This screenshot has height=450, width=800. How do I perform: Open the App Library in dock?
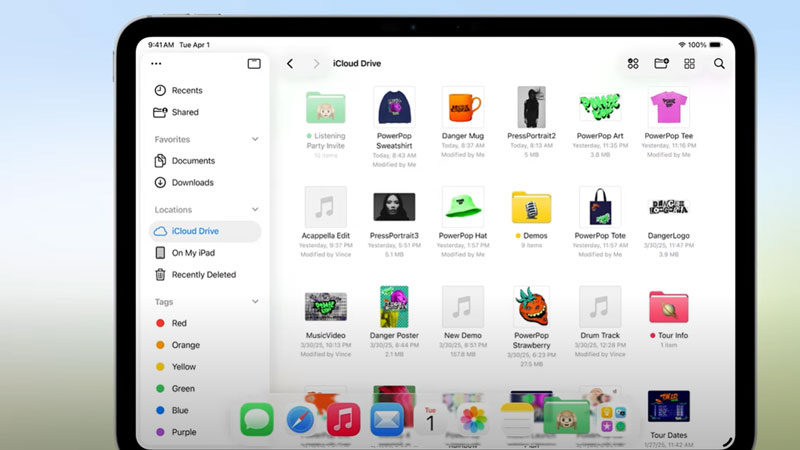pyautogui.click(x=613, y=419)
